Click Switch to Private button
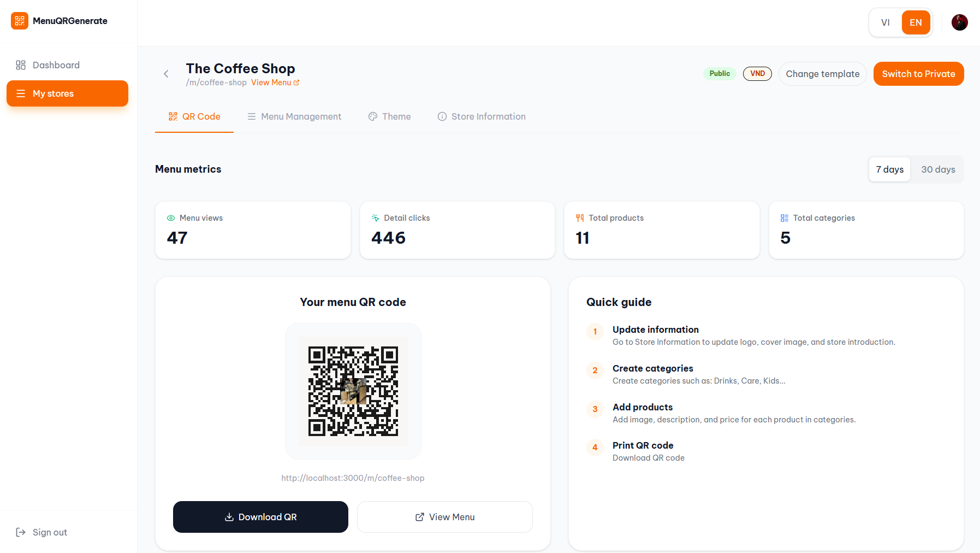Screen dimensions: 980x553 [918, 74]
